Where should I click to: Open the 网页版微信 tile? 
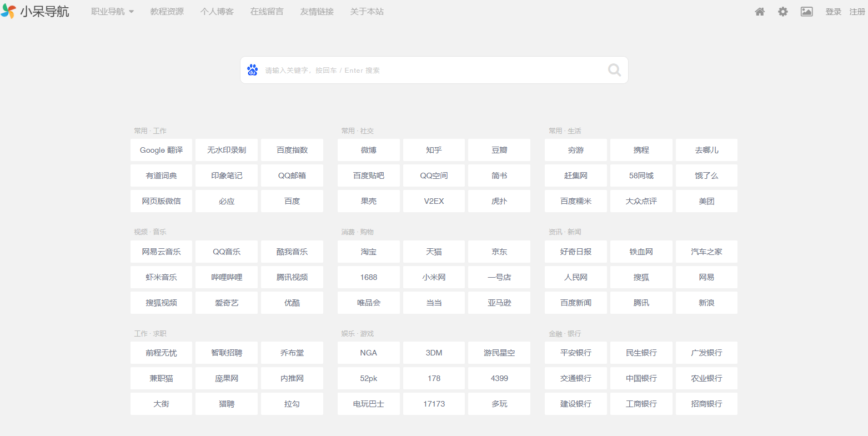click(161, 201)
